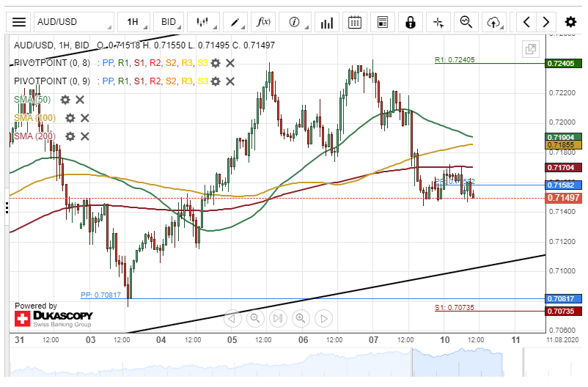Viewport: 588px width, 387px height.
Task: Remove the SMA (200) indicator
Action: click(85, 136)
